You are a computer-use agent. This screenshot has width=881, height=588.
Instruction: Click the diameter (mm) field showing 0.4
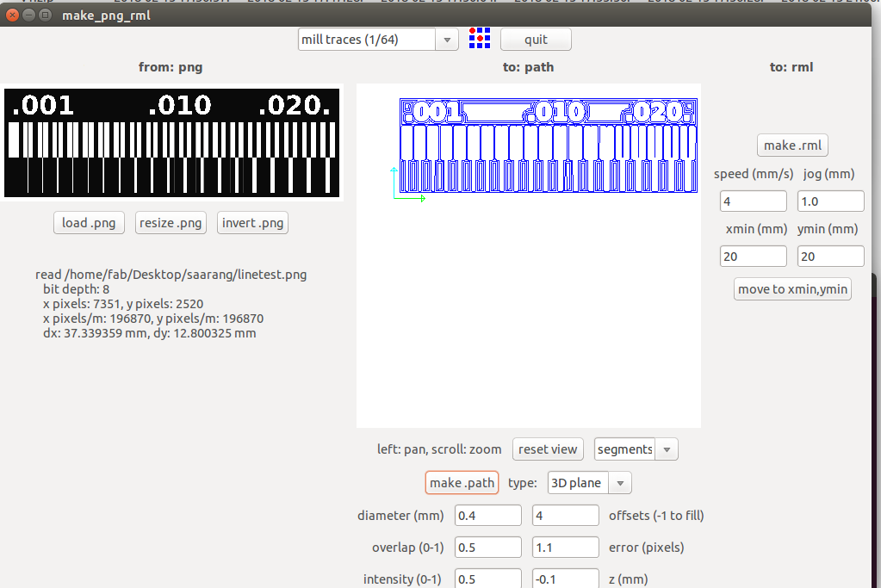pos(487,516)
